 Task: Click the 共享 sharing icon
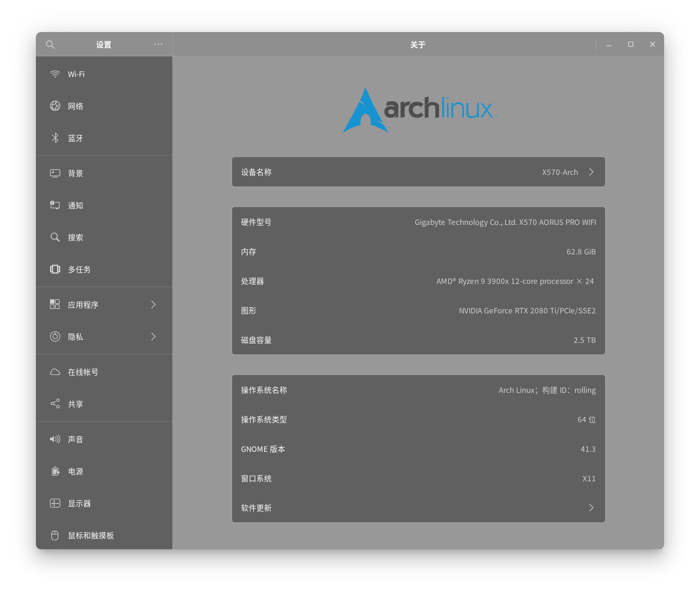point(55,403)
